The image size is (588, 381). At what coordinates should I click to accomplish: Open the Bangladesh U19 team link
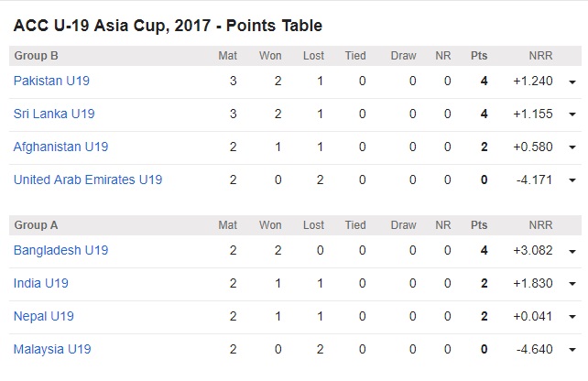60,251
